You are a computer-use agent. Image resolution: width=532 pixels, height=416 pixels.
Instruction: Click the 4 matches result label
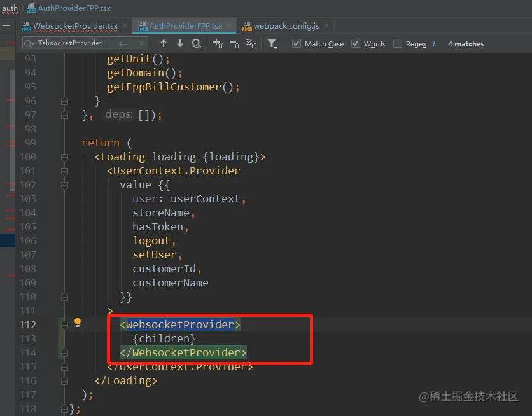466,44
